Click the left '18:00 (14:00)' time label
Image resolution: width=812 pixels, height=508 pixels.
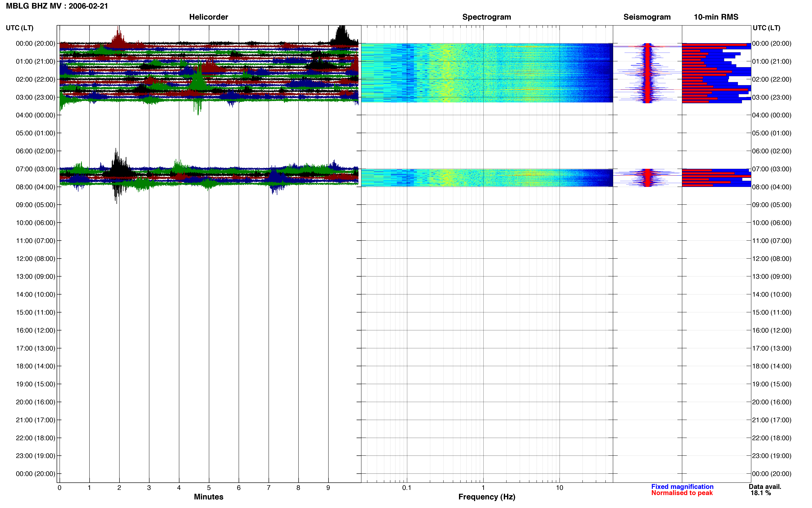[36, 366]
